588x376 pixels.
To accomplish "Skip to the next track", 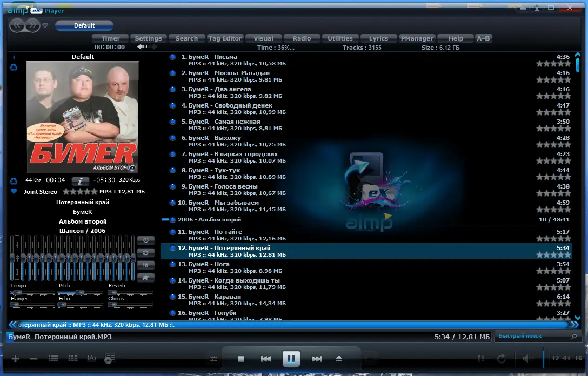I will (317, 359).
